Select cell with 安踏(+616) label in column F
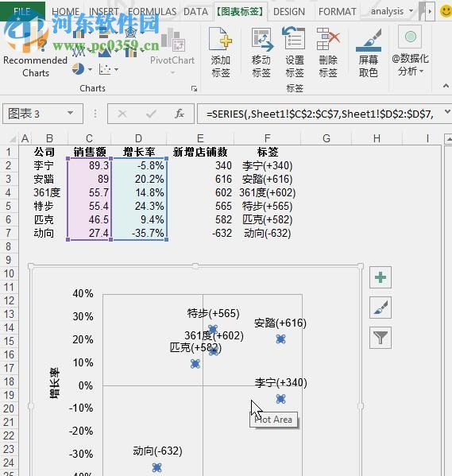 pos(267,179)
